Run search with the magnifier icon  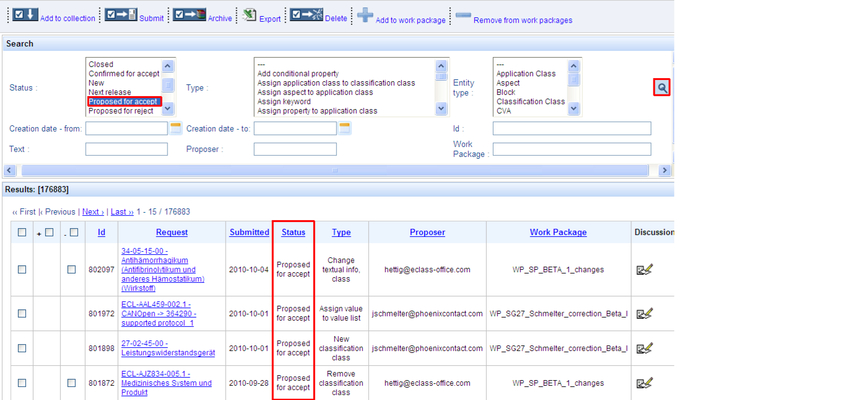pos(662,88)
